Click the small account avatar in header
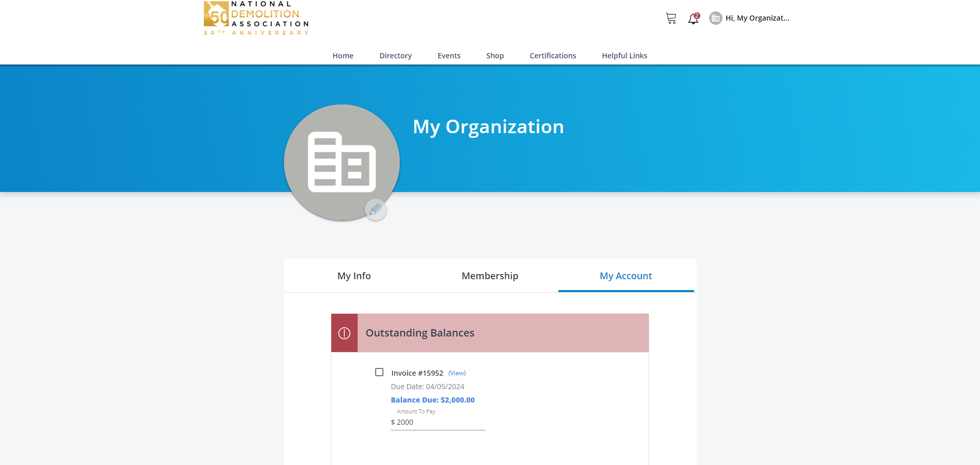This screenshot has width=980, height=465. click(x=715, y=19)
